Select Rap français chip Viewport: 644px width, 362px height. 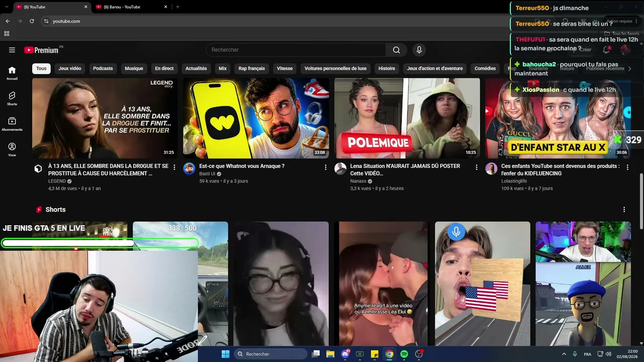pyautogui.click(x=252, y=68)
